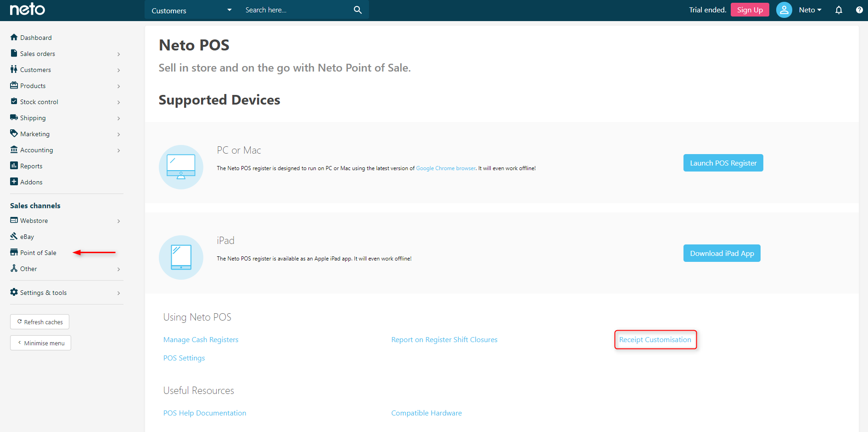The height and width of the screenshot is (432, 868).
Task: Click Minimise menu button
Action: tap(40, 343)
